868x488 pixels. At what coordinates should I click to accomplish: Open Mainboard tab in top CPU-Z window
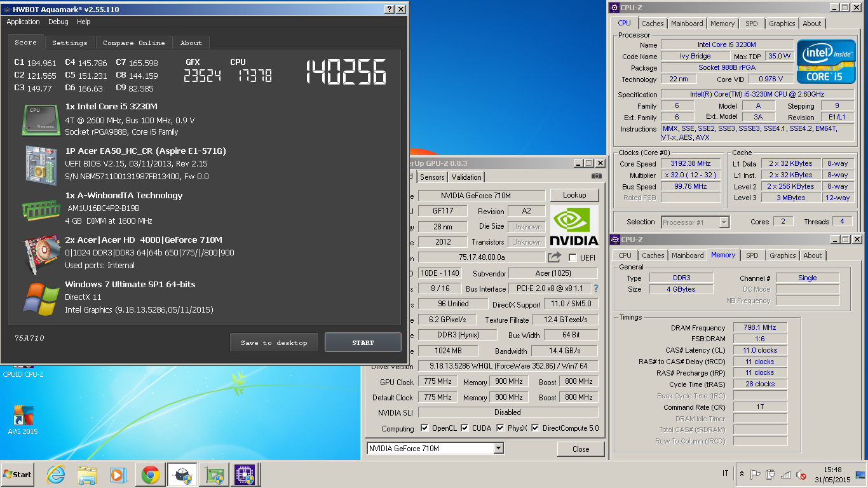[687, 24]
